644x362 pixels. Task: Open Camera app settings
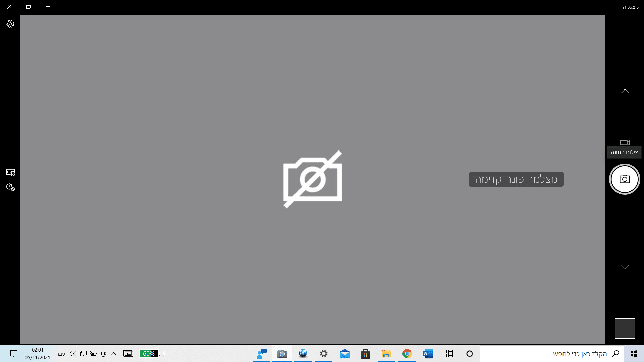click(x=10, y=23)
